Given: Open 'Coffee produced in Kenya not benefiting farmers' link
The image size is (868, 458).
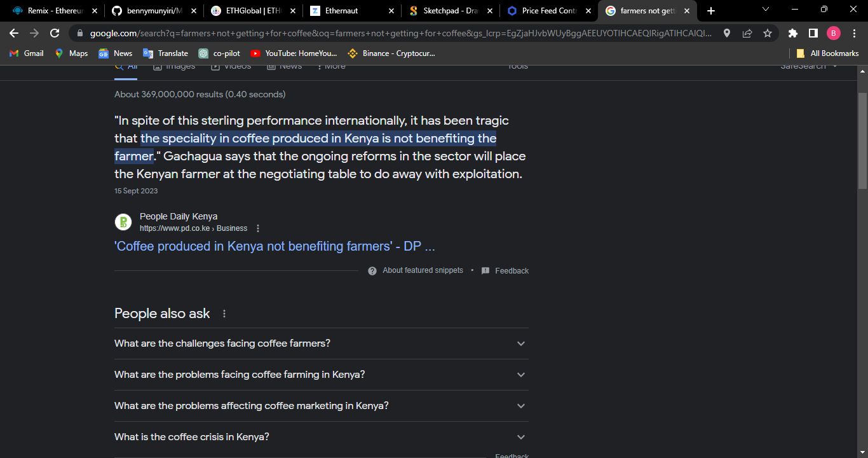Looking at the screenshot, I should click(275, 246).
